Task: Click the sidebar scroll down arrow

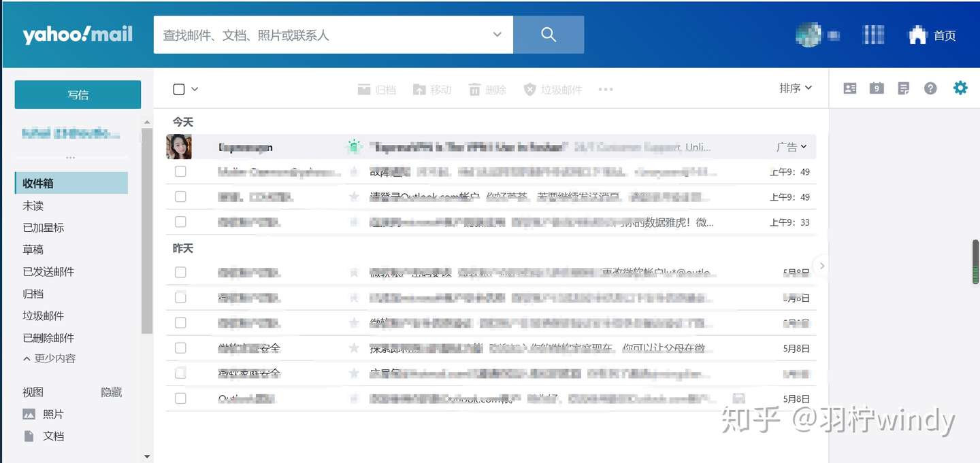Action: pyautogui.click(x=147, y=457)
